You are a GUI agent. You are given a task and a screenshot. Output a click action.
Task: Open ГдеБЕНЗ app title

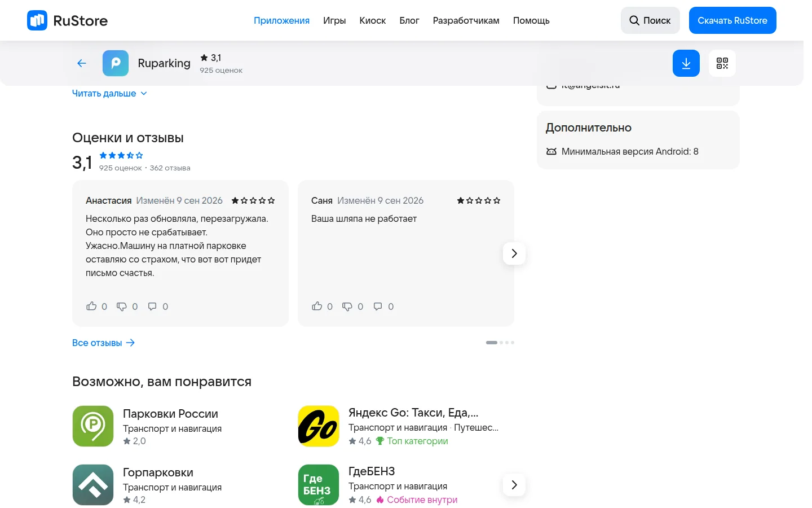372,471
